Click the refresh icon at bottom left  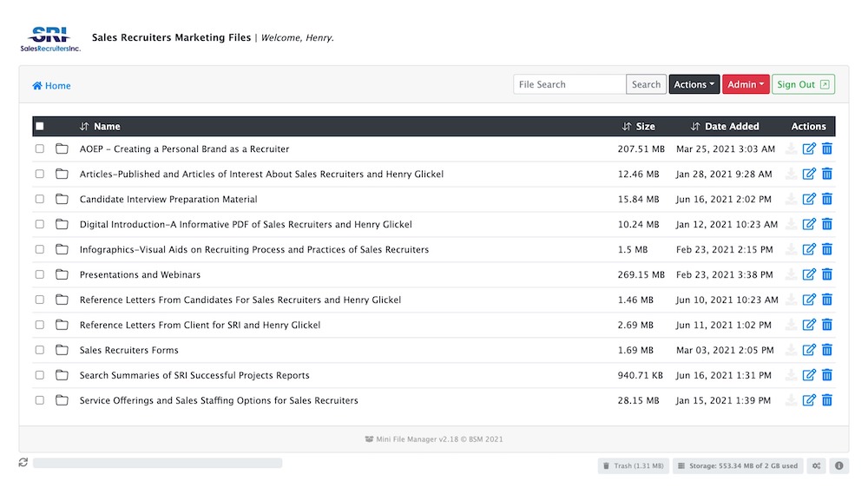(x=23, y=462)
